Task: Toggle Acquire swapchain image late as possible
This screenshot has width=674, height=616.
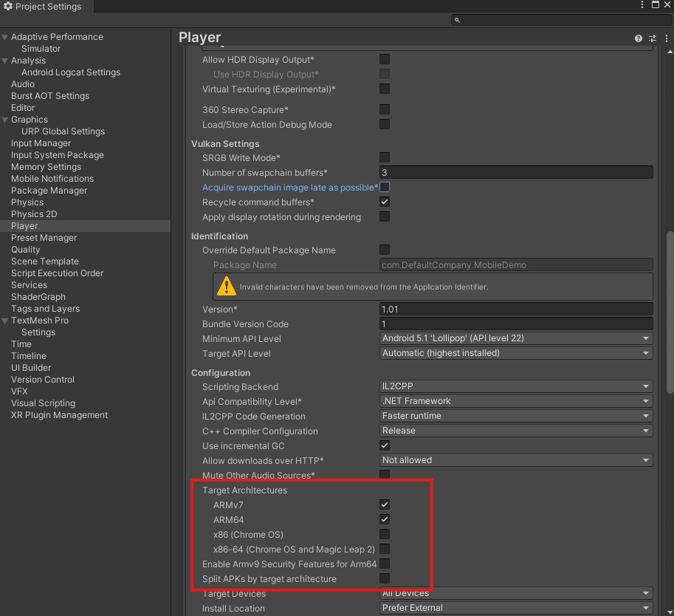Action: pos(385,187)
